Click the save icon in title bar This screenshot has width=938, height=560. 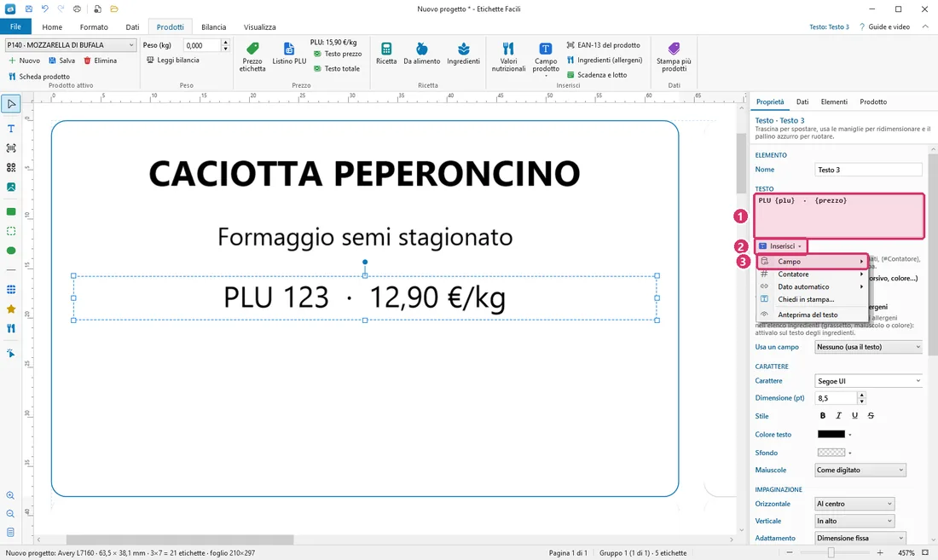click(x=29, y=9)
